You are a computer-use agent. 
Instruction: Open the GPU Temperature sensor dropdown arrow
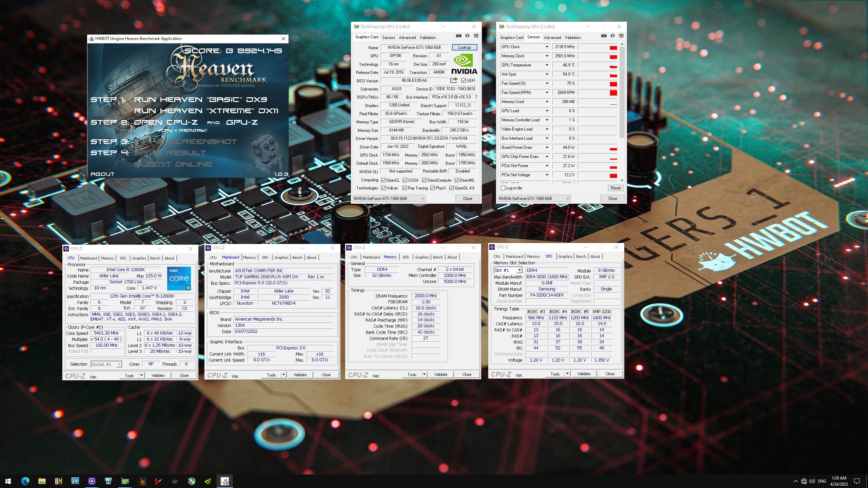coord(547,65)
